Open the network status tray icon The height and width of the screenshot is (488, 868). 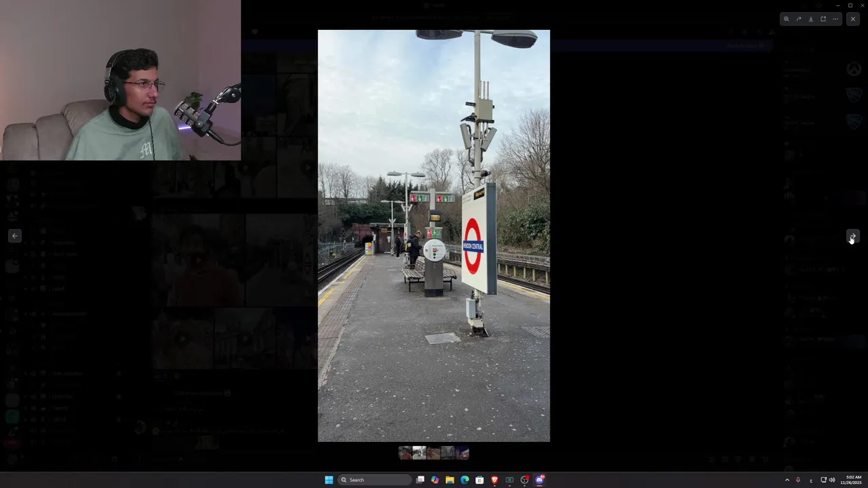coord(823,480)
